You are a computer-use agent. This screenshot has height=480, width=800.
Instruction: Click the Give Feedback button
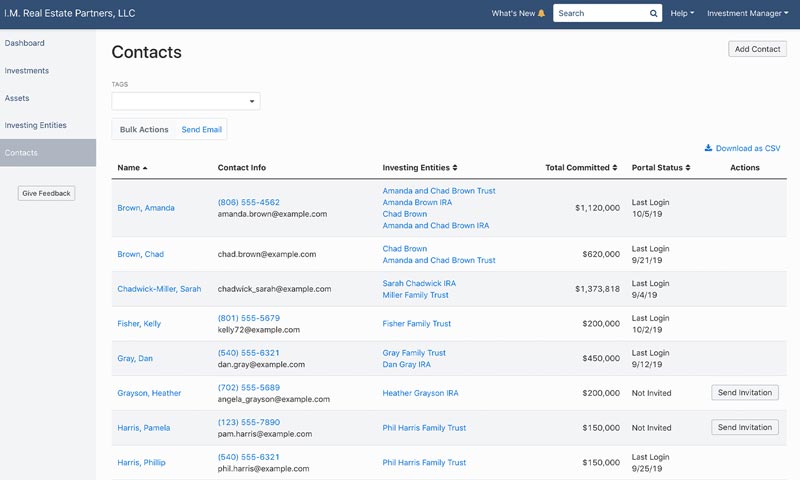tap(46, 193)
